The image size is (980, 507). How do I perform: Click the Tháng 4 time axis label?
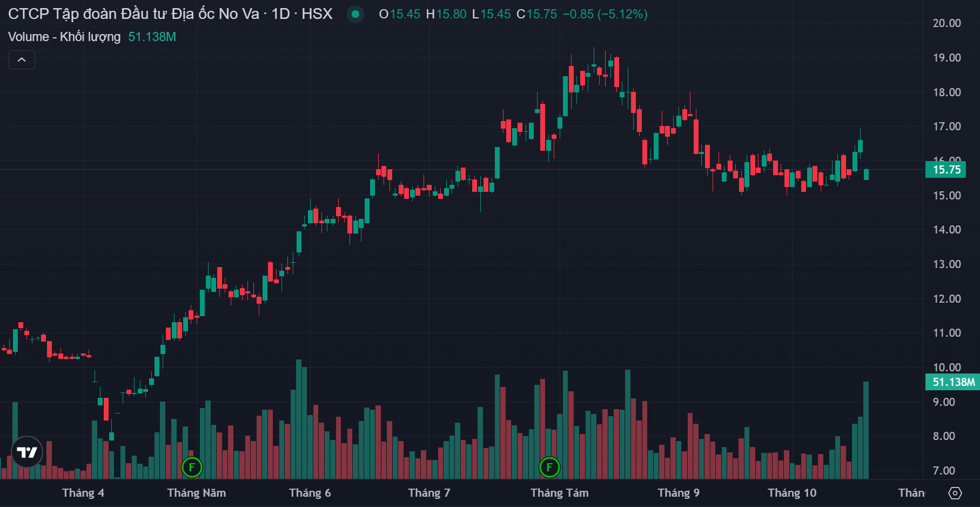click(83, 493)
